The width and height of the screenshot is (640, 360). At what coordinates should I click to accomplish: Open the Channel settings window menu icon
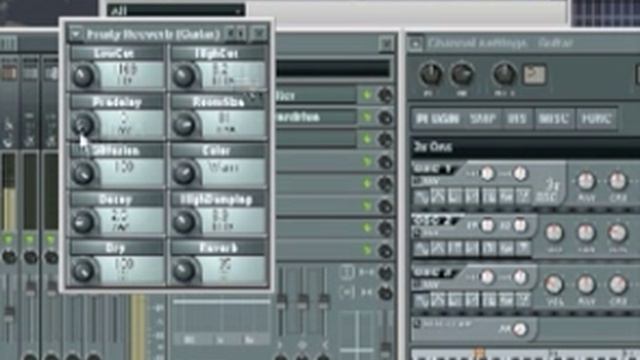click(415, 44)
